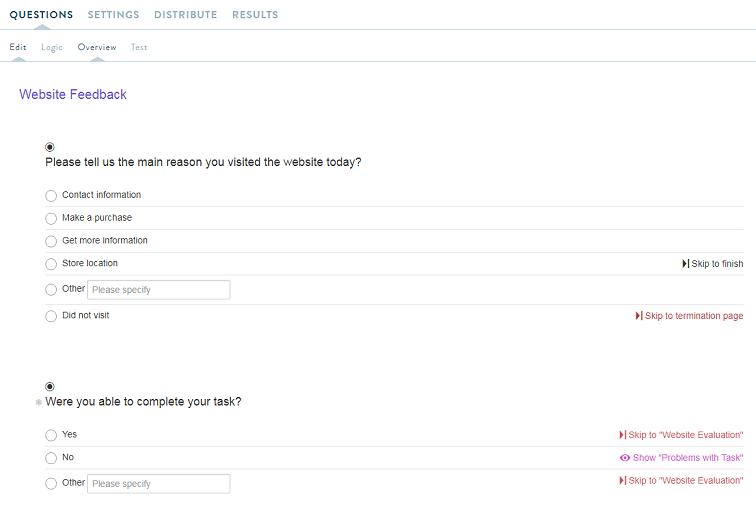The width and height of the screenshot is (756, 509).
Task: Click Were you able to complete question text
Action: (x=143, y=402)
